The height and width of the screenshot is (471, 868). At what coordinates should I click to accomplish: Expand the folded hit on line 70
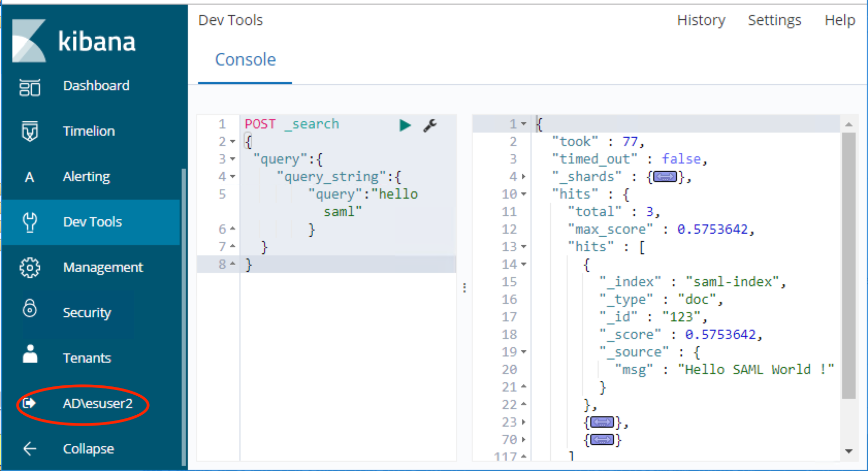click(x=602, y=440)
